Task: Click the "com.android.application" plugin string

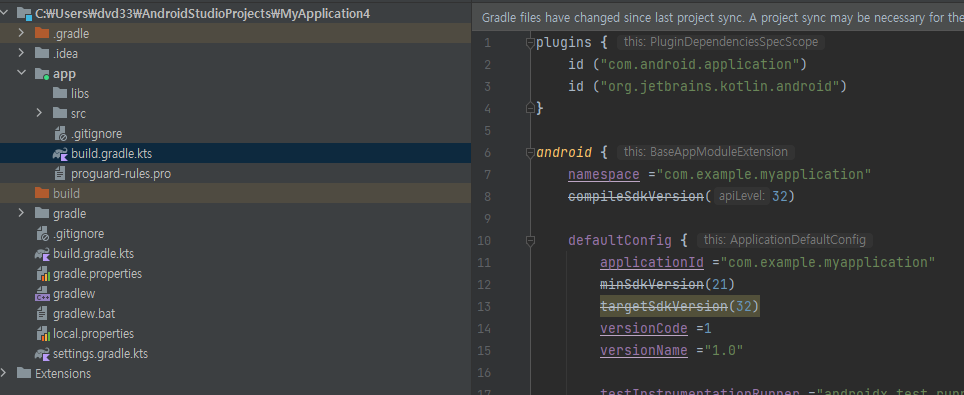Action: [x=700, y=64]
